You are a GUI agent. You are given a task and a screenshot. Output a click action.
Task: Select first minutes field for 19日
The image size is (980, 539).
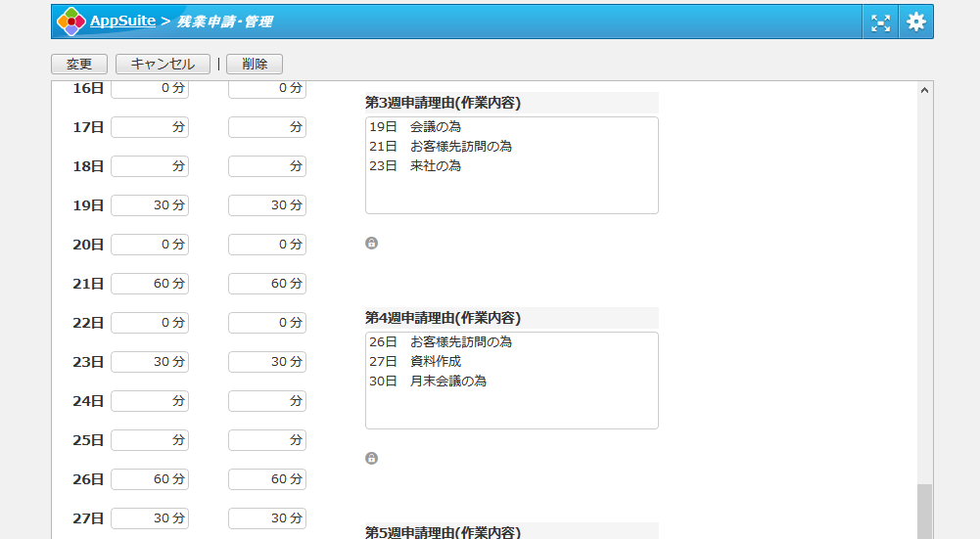(x=149, y=205)
